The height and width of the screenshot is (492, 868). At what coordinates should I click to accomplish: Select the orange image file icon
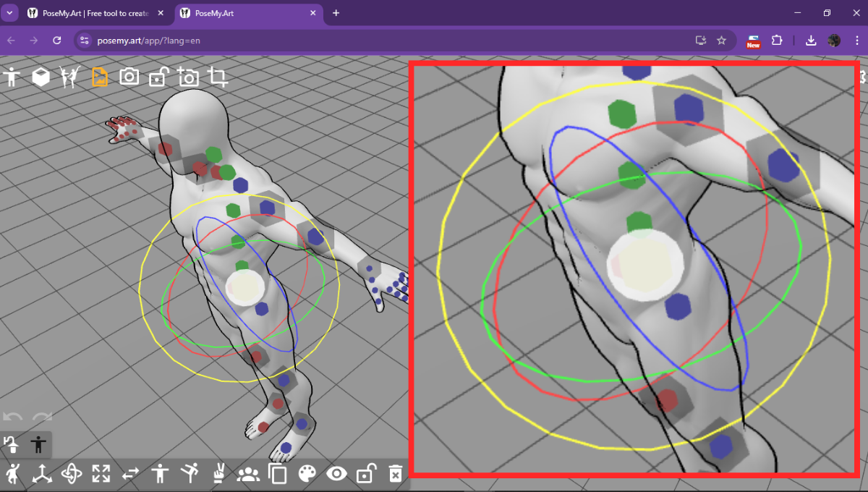pos(100,77)
